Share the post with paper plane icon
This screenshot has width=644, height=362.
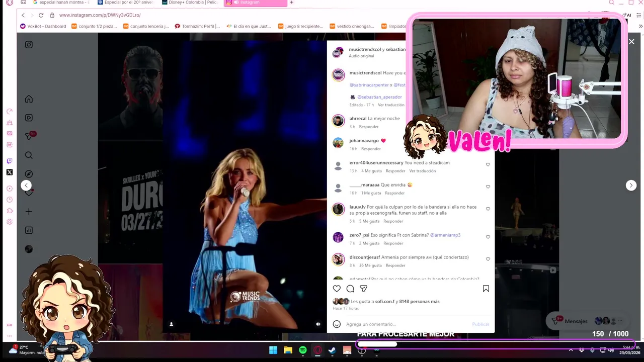tap(363, 289)
